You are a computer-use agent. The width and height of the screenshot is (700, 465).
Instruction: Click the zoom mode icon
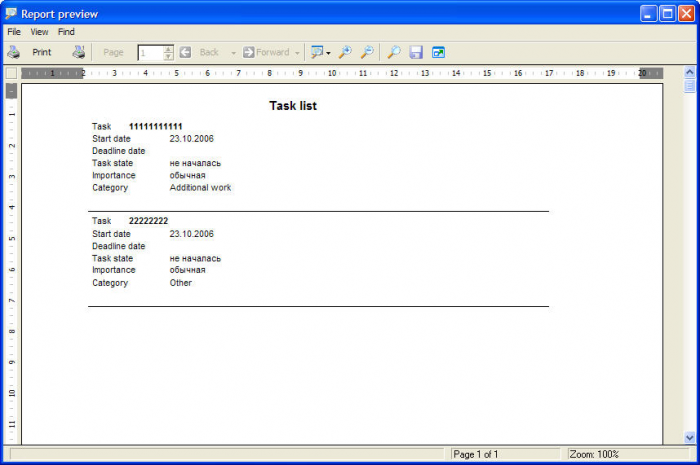tap(317, 52)
